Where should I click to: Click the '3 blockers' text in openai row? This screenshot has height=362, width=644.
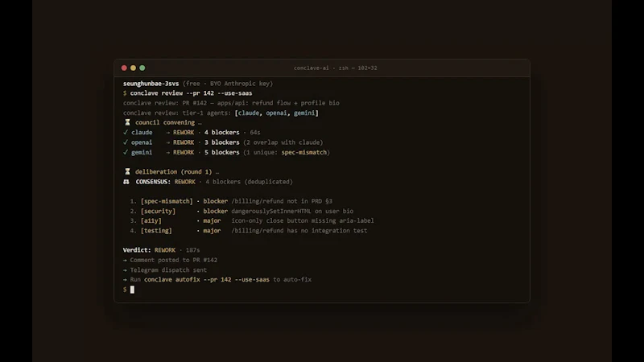click(222, 142)
